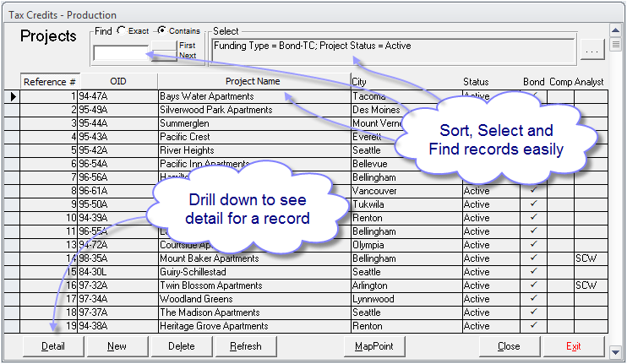Screen dimensions: 627x364
Task: Click OID cell 84-30L
Action: click(x=117, y=272)
